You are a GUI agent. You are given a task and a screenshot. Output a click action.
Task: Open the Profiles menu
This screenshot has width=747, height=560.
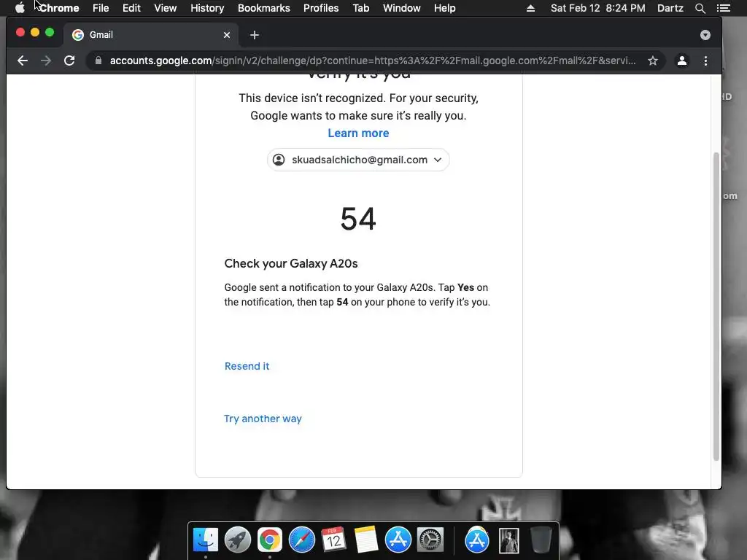pos(321,8)
